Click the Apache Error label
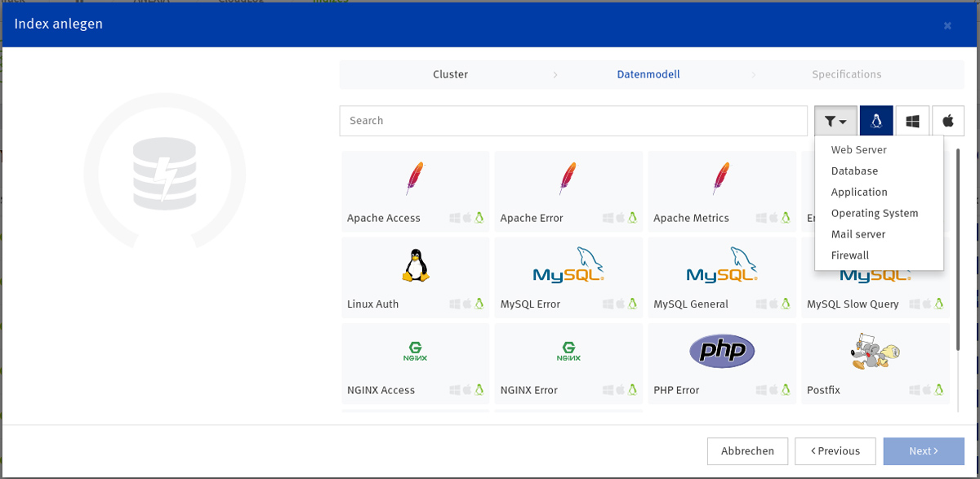The height and width of the screenshot is (479, 980). point(532,219)
